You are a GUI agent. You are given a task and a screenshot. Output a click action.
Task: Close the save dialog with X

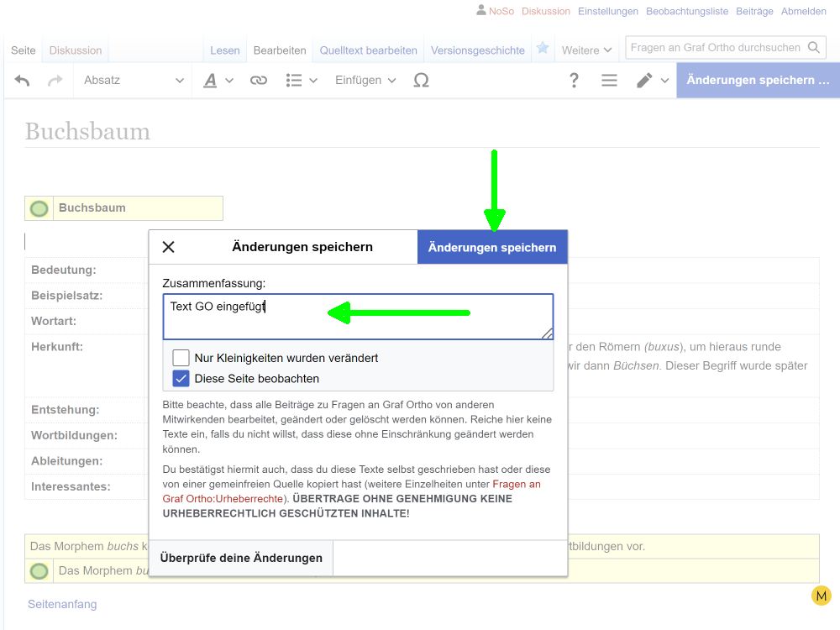coord(168,247)
